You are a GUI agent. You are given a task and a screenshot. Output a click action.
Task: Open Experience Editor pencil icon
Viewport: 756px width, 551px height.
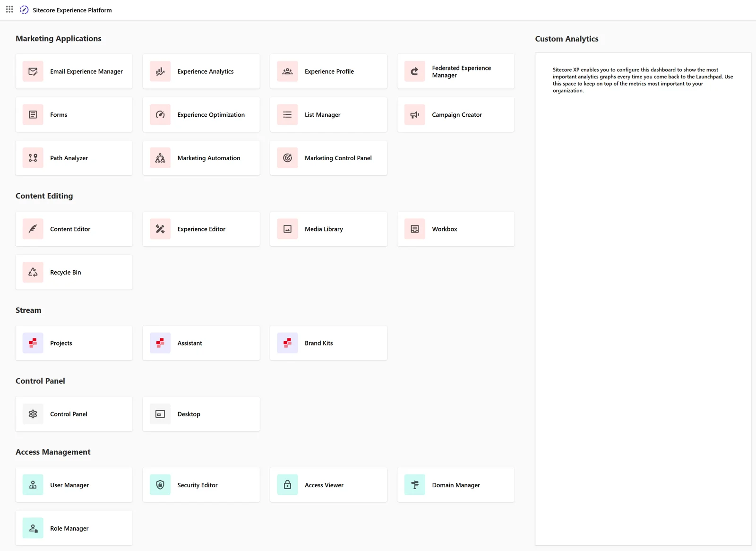point(160,229)
